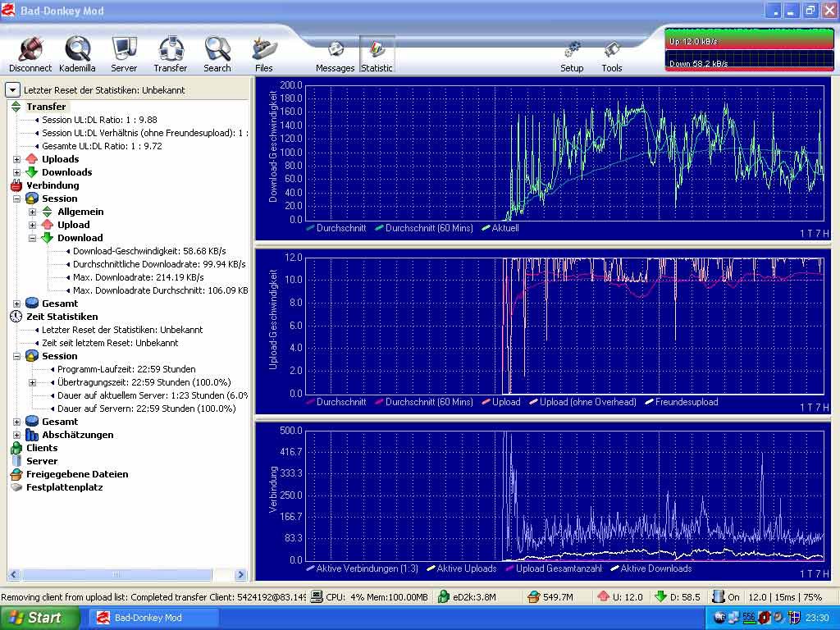Image resolution: width=840 pixels, height=630 pixels.
Task: Click the Verbindung plug icon
Action: click(x=16, y=185)
